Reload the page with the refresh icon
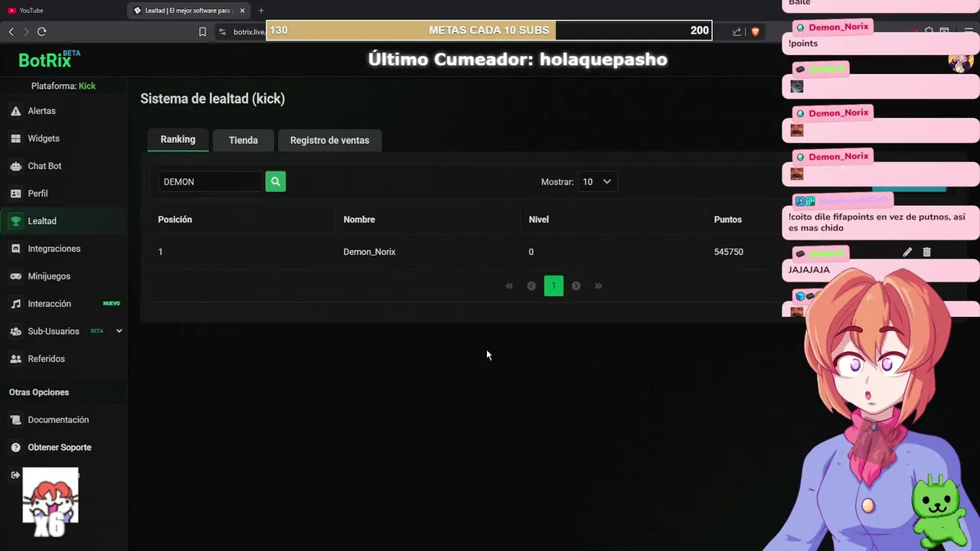This screenshot has width=980, height=551. pyautogui.click(x=41, y=31)
